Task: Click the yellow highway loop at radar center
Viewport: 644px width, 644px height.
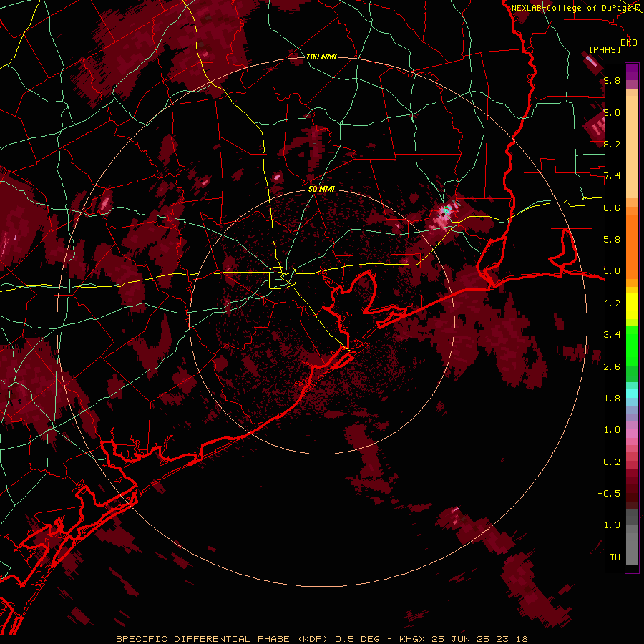Action: [x=283, y=278]
